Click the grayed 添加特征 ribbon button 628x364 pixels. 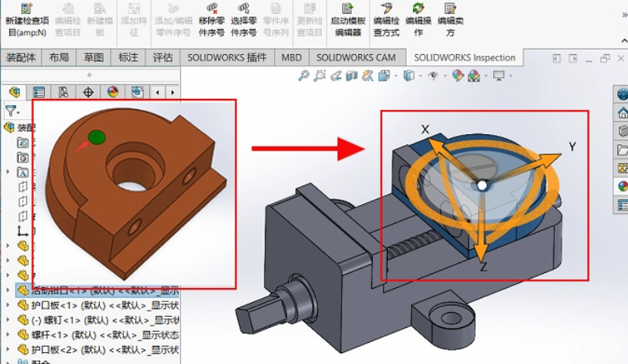(x=133, y=20)
